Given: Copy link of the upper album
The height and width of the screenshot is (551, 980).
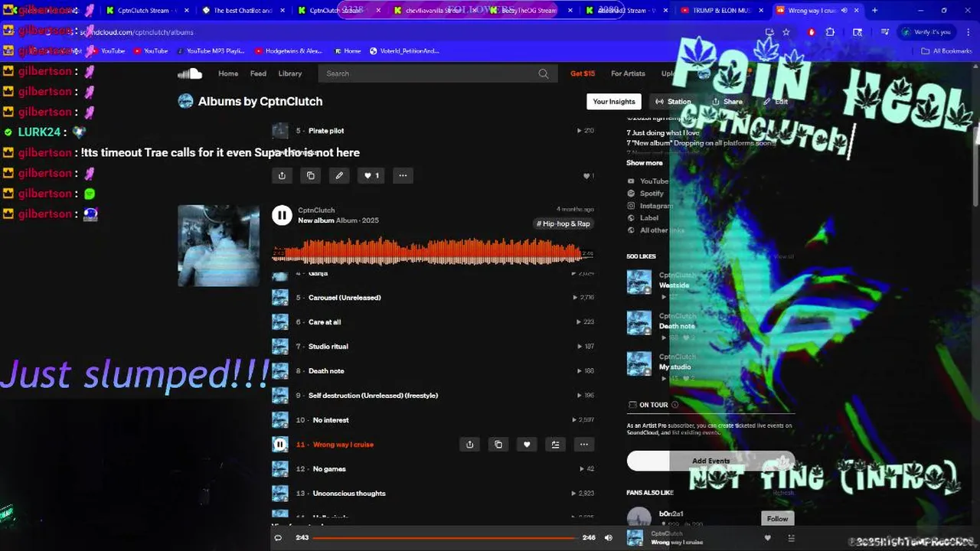Looking at the screenshot, I should pos(310,175).
